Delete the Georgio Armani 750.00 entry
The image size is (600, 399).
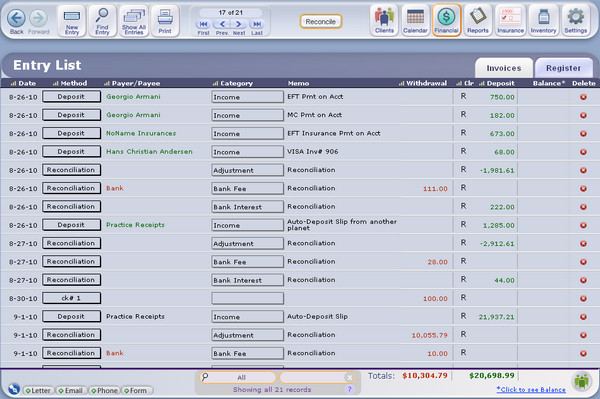pos(583,97)
